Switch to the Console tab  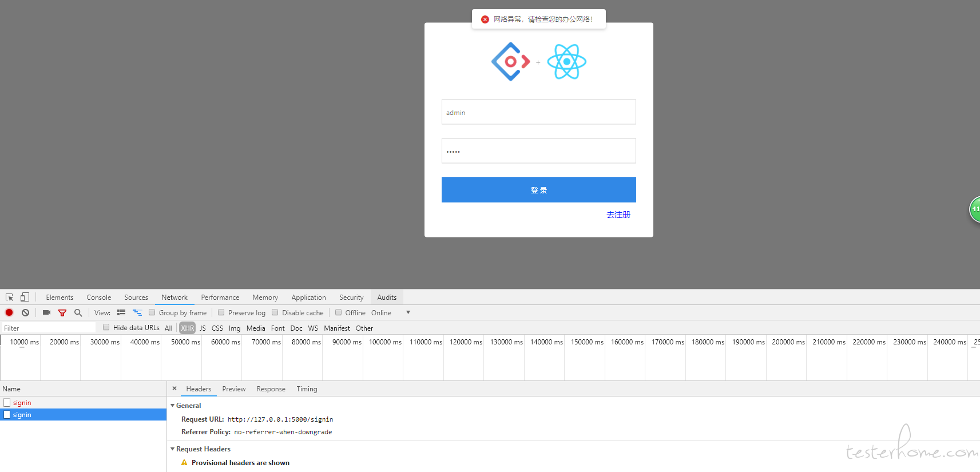tap(99, 298)
